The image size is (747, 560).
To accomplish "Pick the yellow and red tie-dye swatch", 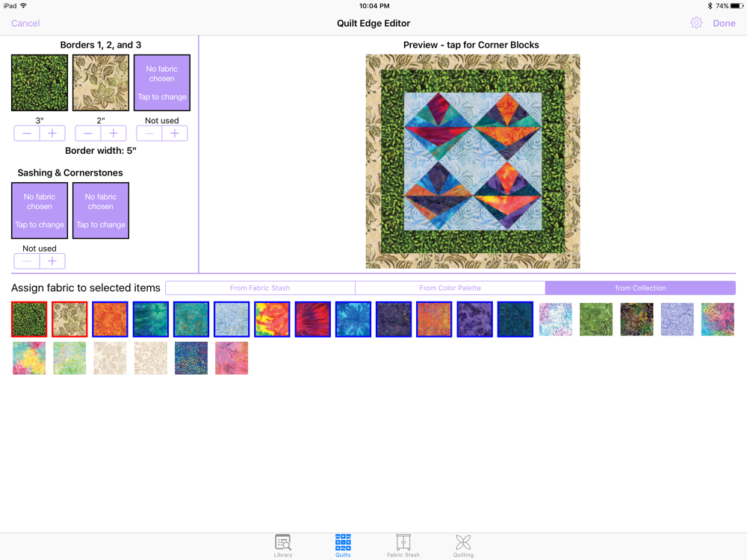I will pyautogui.click(x=272, y=319).
